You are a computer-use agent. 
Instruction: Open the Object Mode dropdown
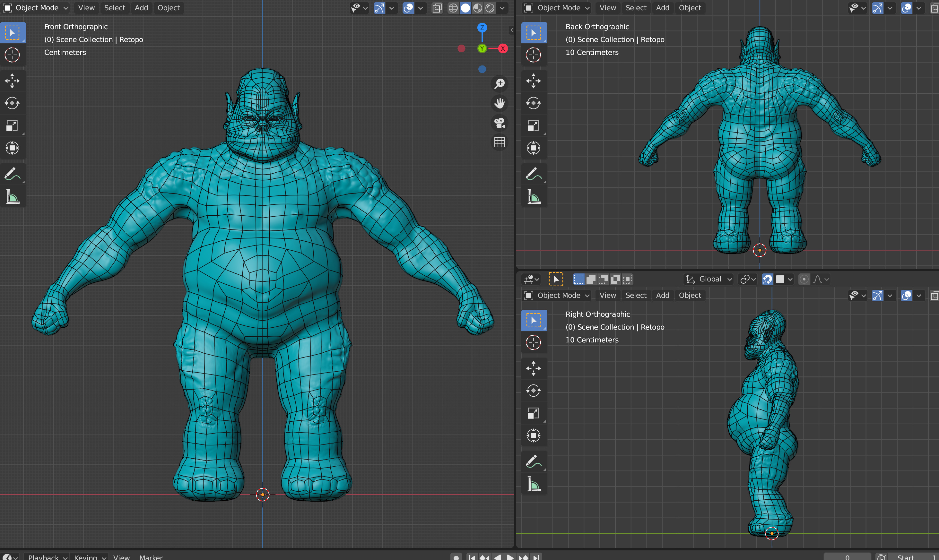pyautogui.click(x=36, y=8)
